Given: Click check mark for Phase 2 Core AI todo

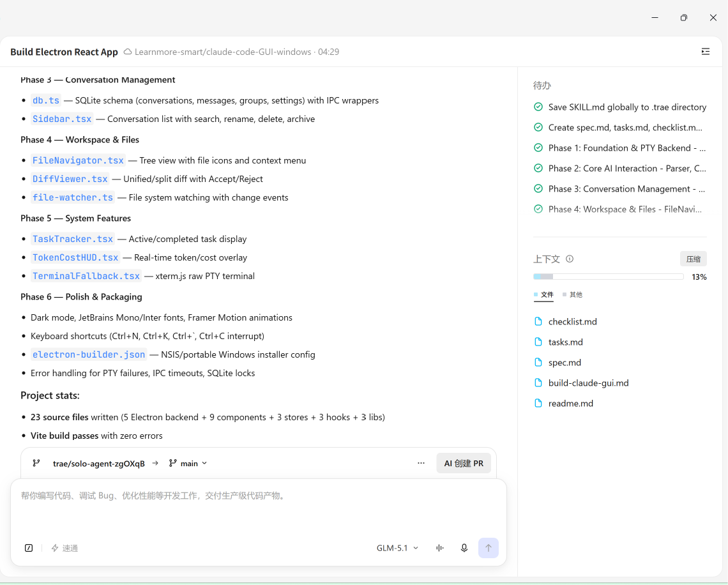Looking at the screenshot, I should (x=538, y=168).
